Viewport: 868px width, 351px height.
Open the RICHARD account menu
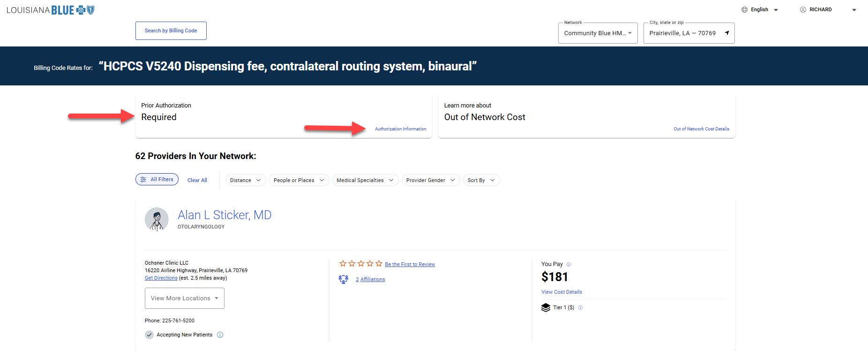827,9
